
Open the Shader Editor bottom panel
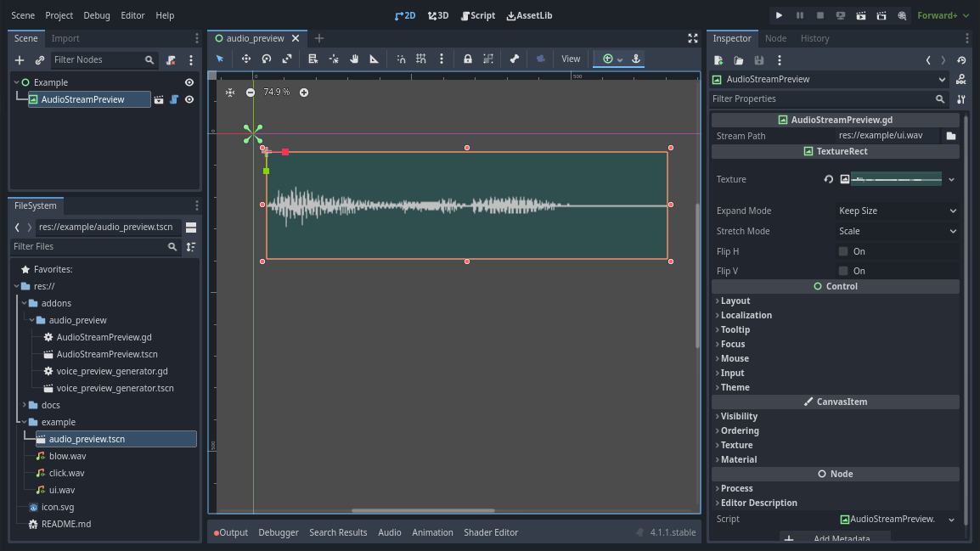(491, 532)
